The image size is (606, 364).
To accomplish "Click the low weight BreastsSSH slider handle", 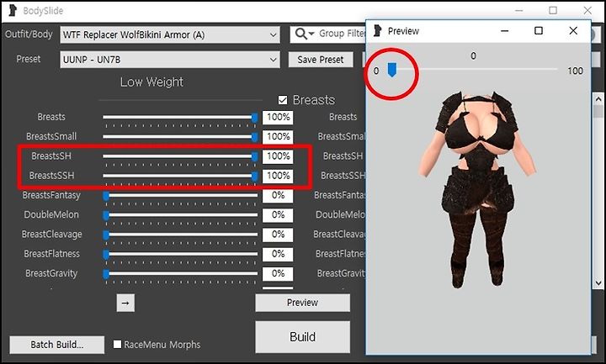I will pos(254,176).
